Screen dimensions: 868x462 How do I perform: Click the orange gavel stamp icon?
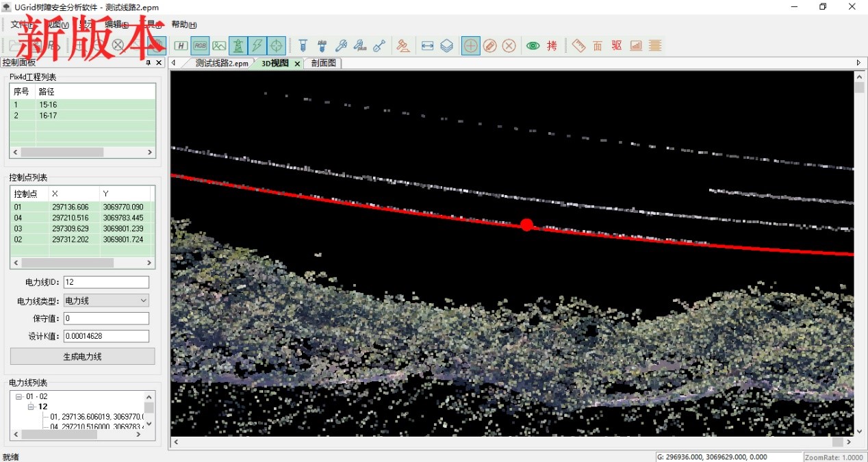[403, 46]
